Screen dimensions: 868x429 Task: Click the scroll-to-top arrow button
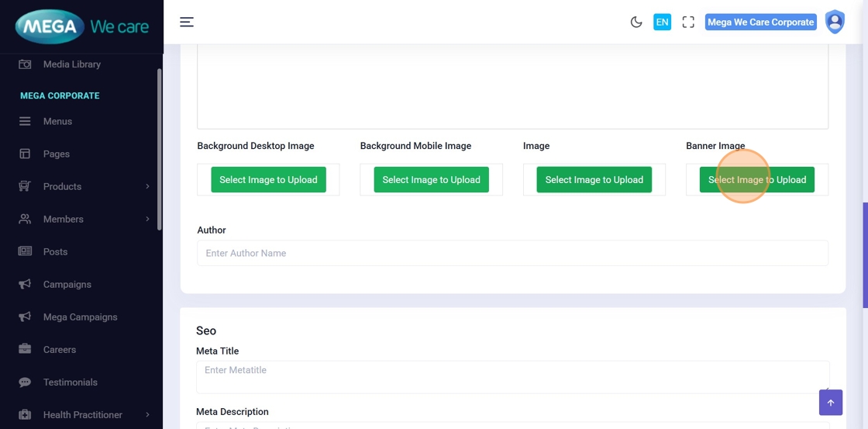pos(830,403)
